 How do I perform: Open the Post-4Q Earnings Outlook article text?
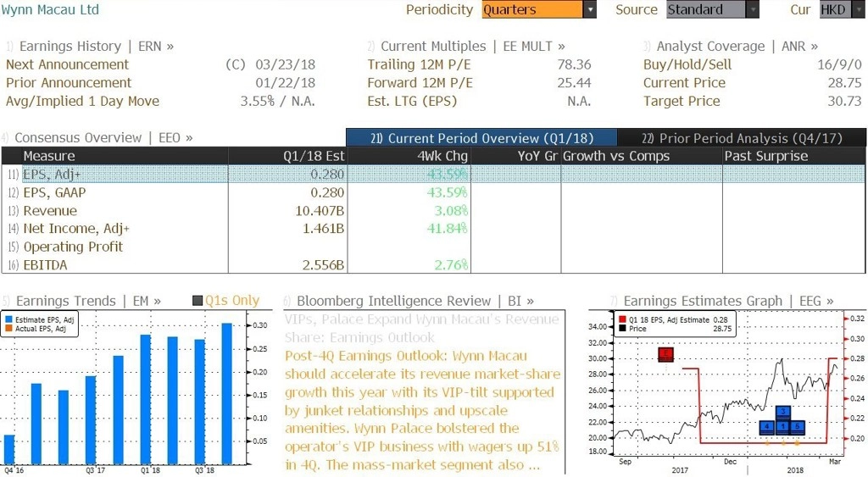tap(422, 410)
